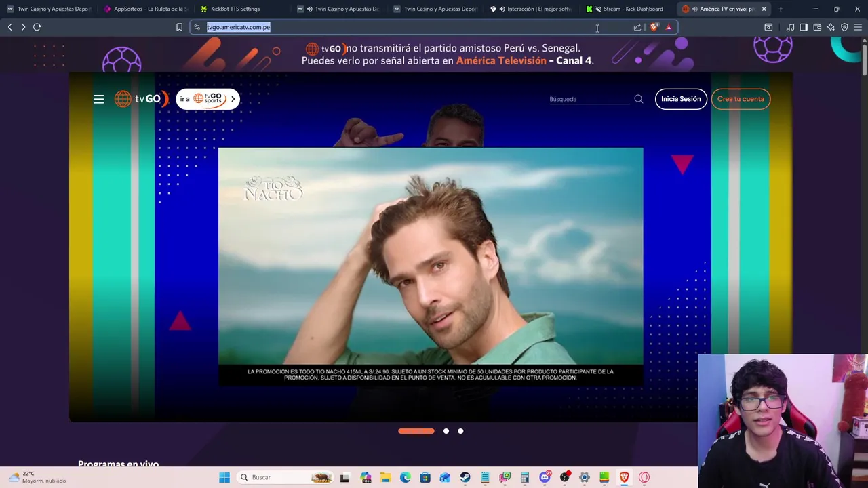Click the Búsqueda search field
The image size is (868, 488).
coord(589,99)
